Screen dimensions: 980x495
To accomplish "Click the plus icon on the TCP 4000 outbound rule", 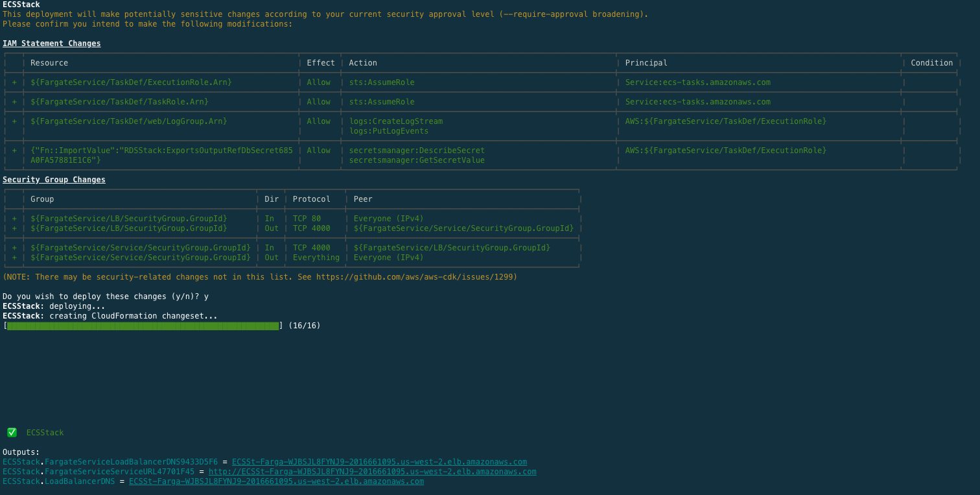I will (x=14, y=228).
